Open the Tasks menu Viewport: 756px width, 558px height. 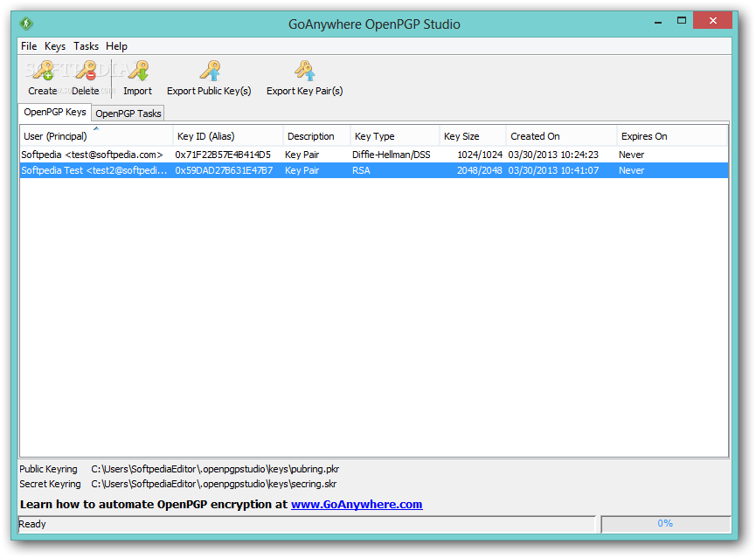(86, 46)
